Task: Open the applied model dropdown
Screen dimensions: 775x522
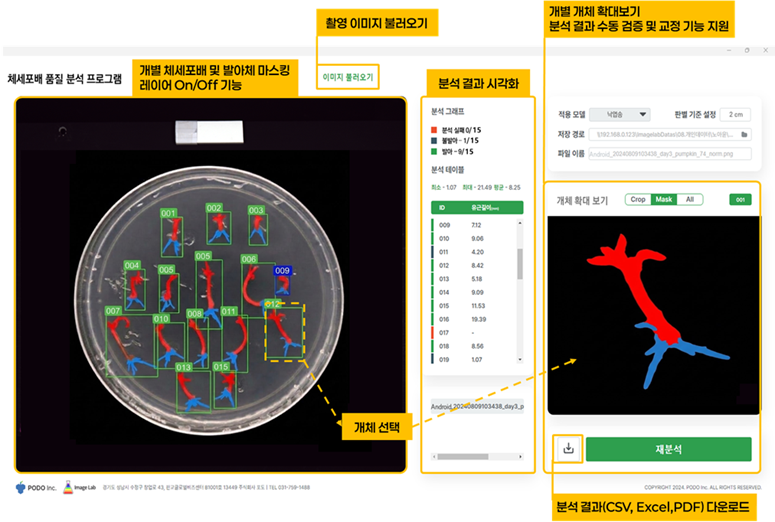Action: (620, 114)
